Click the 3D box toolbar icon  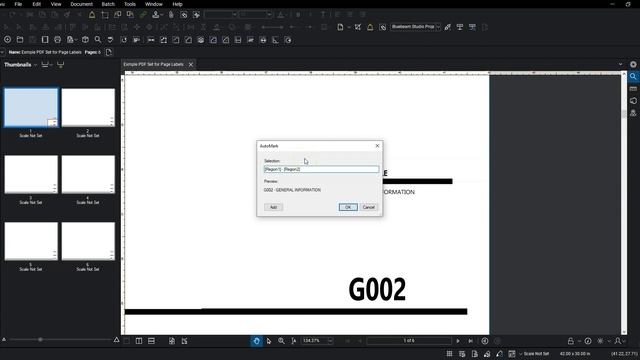(x=85, y=40)
